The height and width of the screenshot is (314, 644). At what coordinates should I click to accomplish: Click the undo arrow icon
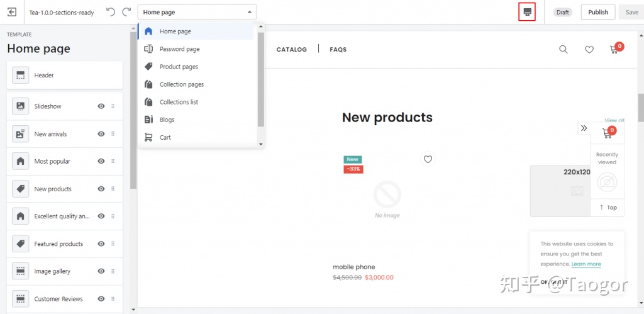click(111, 12)
